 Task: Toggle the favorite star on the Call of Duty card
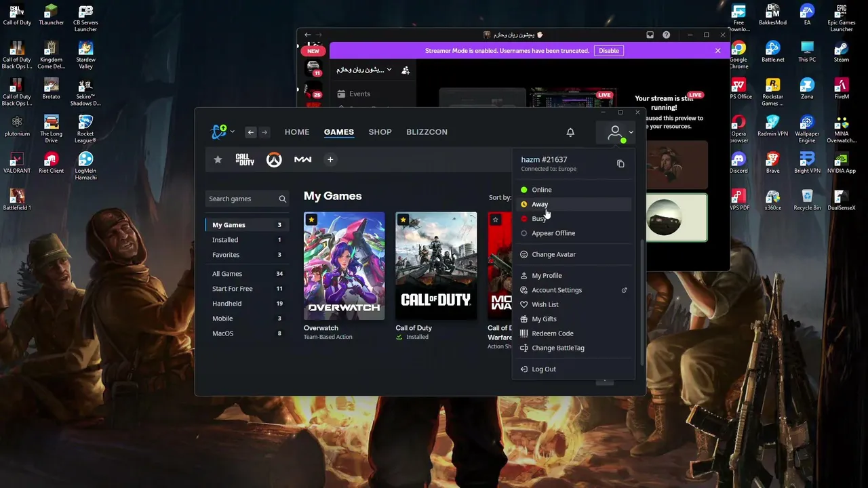pos(403,220)
